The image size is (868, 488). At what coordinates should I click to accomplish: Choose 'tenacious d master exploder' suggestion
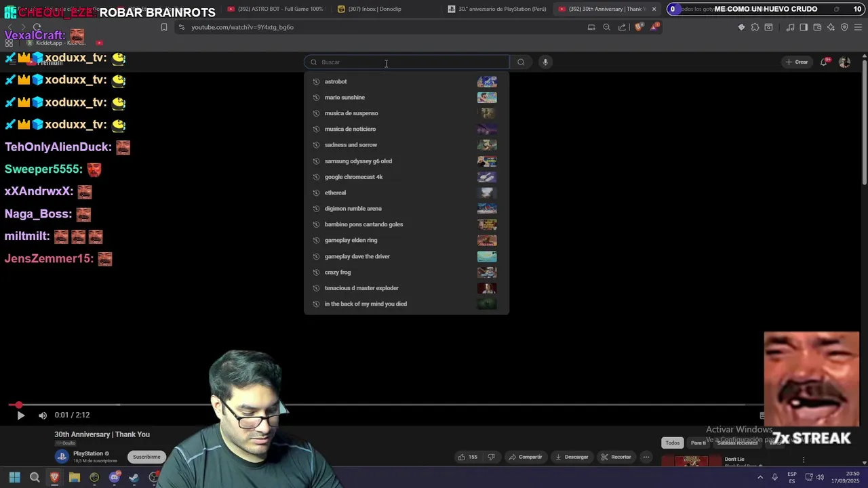pyautogui.click(x=406, y=288)
